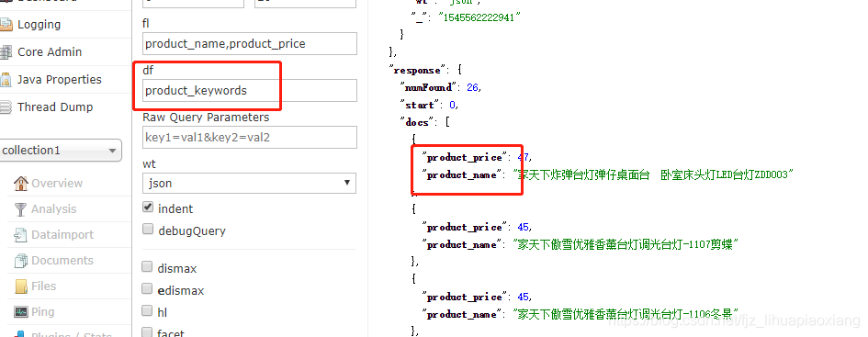Go to Overview of collection1

pos(56,183)
